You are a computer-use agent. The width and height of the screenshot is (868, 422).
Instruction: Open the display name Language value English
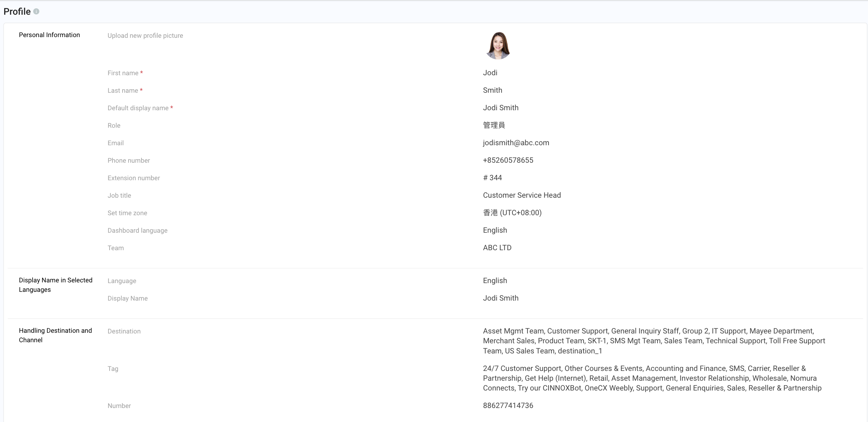pos(495,281)
